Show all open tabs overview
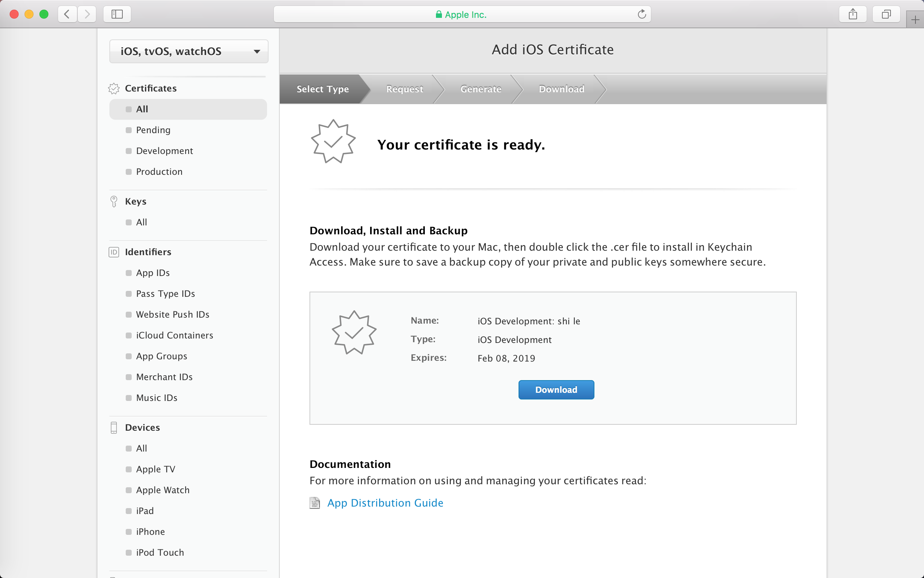This screenshot has height=578, width=924. (886, 15)
